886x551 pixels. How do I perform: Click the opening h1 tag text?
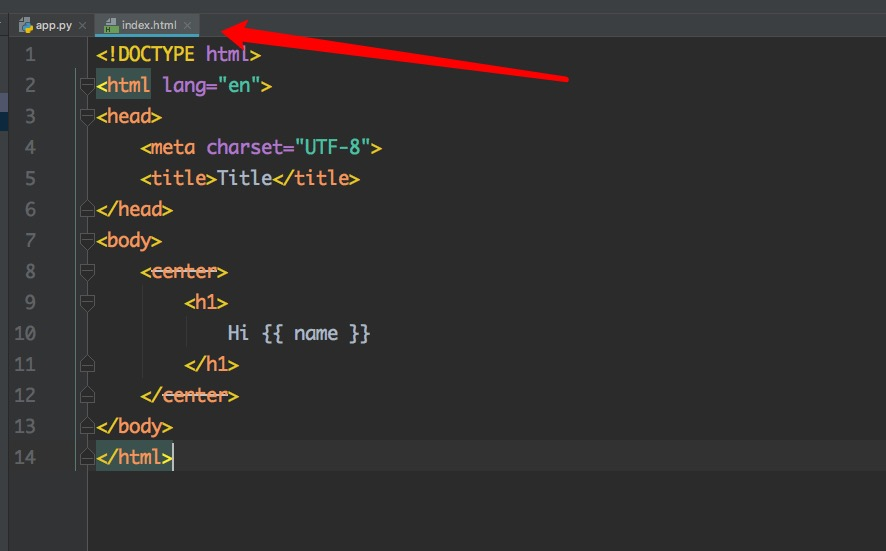pyautogui.click(x=206, y=302)
